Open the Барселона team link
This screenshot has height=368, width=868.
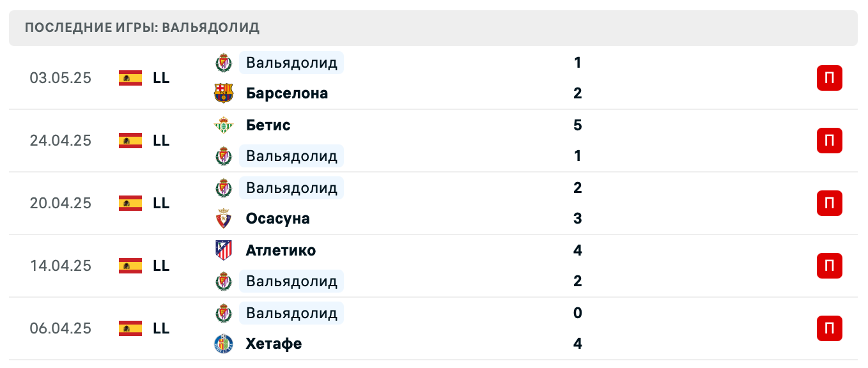[287, 93]
